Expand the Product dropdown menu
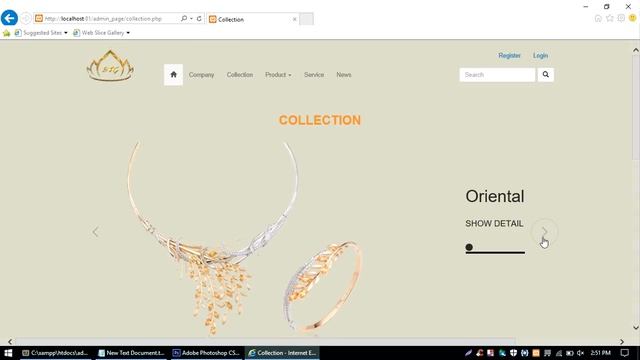Image resolution: width=640 pixels, height=360 pixels. click(x=278, y=75)
